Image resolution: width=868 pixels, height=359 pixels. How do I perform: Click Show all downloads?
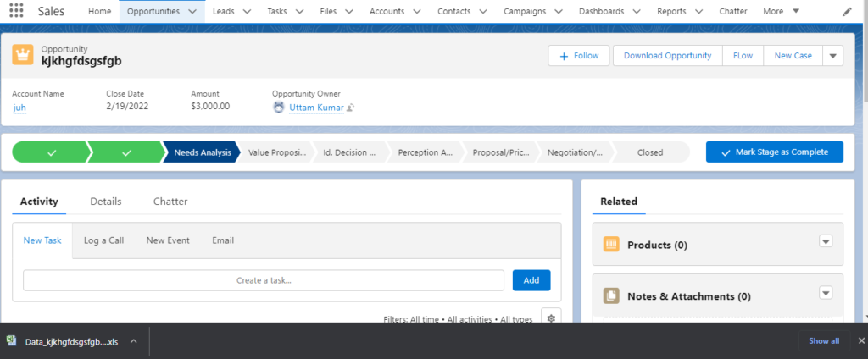(x=824, y=340)
